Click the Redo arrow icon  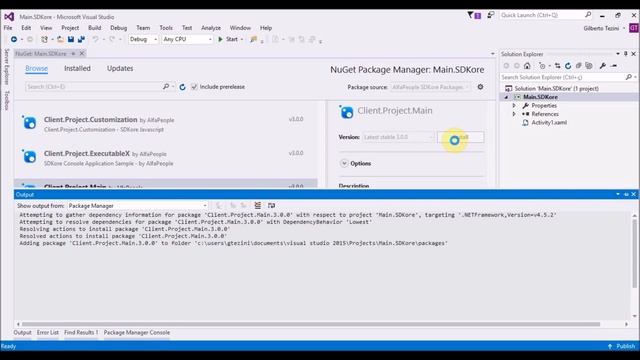pos(112,39)
